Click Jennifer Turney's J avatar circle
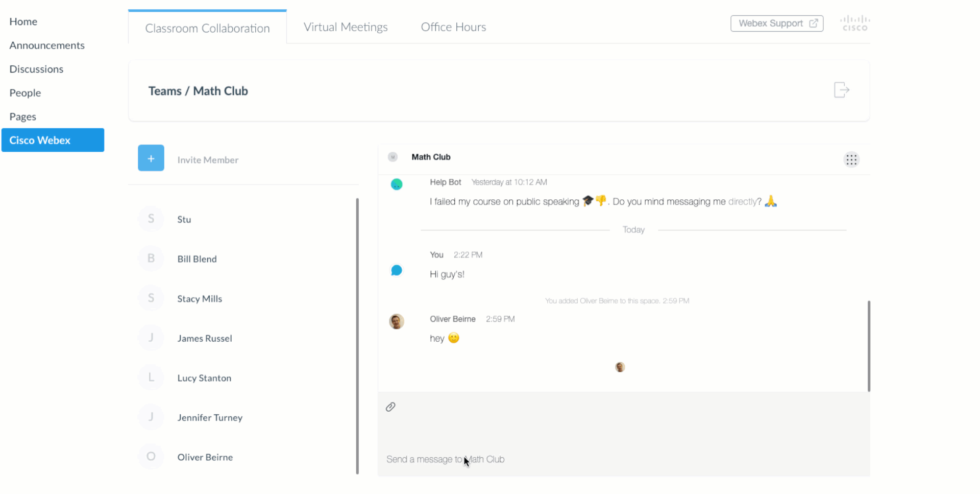Image resolution: width=980 pixels, height=494 pixels. coord(151,417)
